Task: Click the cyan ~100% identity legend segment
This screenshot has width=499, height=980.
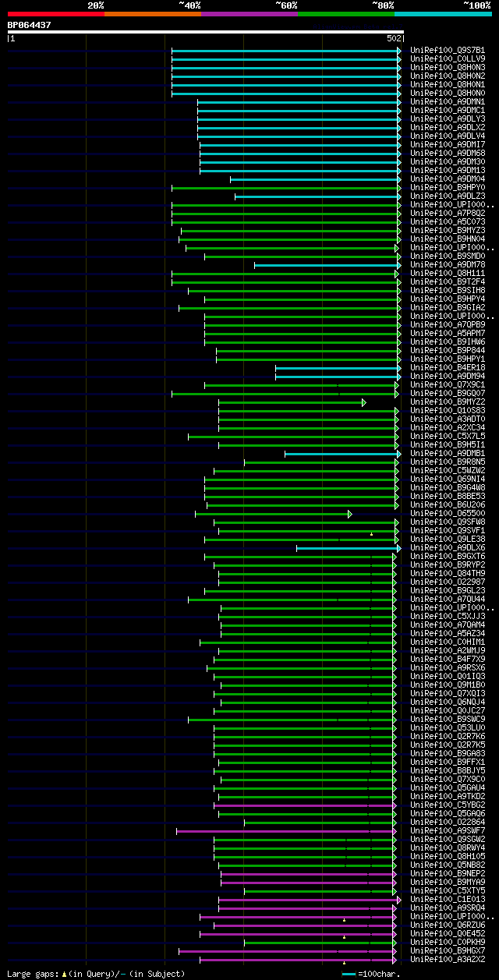Action: pyautogui.click(x=443, y=14)
